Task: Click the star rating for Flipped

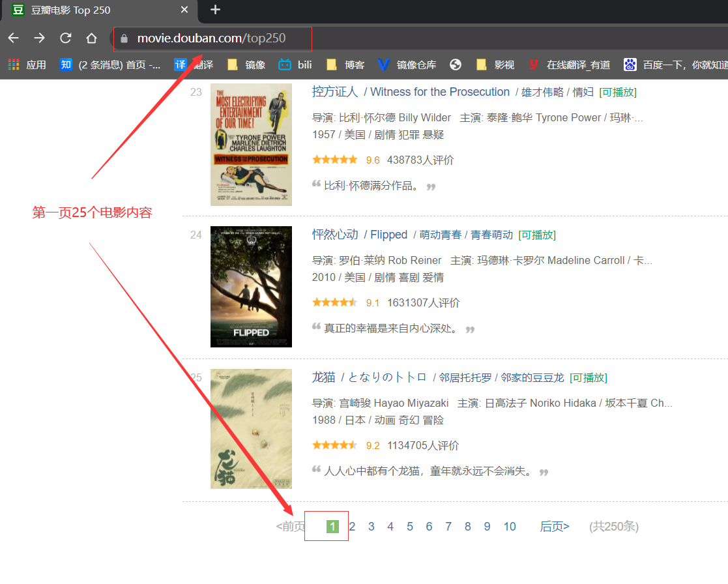Action: click(x=335, y=302)
